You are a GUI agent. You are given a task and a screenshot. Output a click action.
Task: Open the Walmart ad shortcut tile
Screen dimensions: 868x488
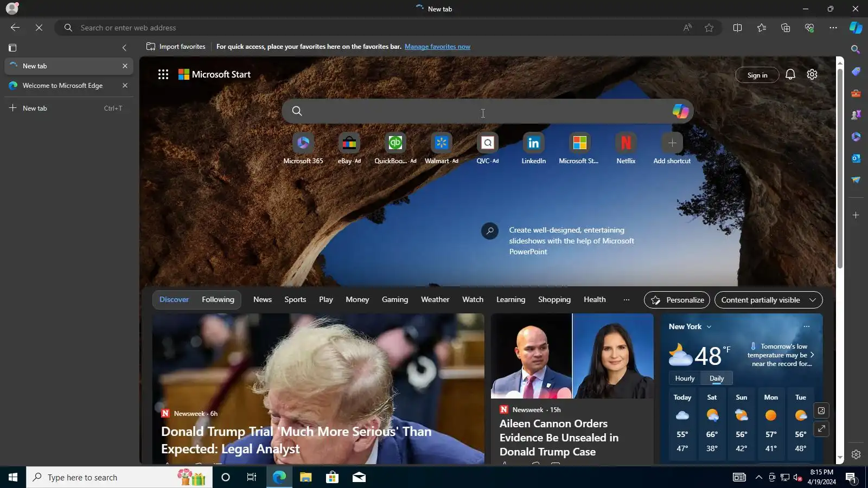coord(442,149)
